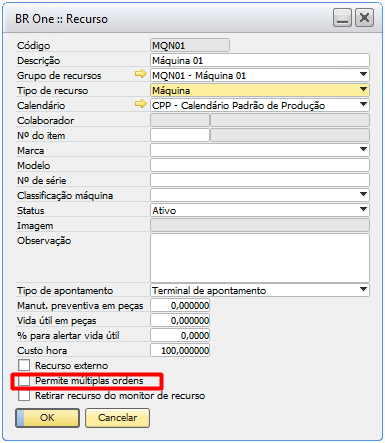
Task: Click the link arrow beside Calendário
Action: pyautogui.click(x=141, y=104)
